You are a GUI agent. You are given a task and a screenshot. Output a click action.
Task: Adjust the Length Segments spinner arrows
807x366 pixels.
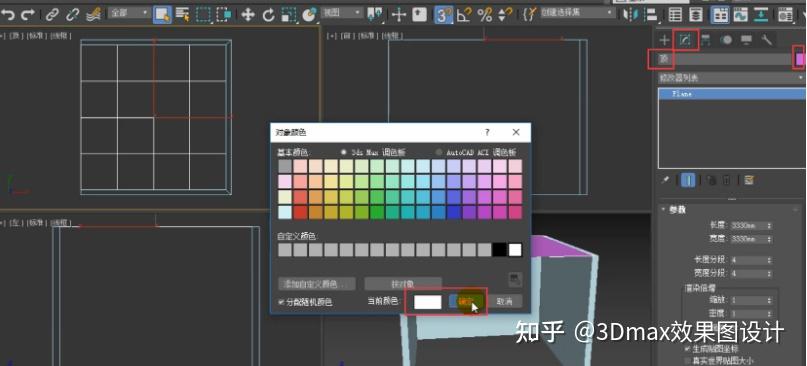pyautogui.click(x=769, y=260)
